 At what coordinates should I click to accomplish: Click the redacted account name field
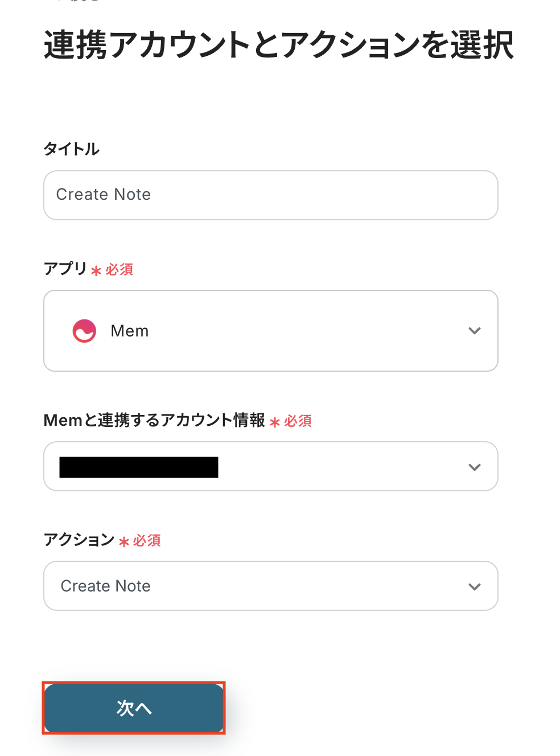[139, 467]
